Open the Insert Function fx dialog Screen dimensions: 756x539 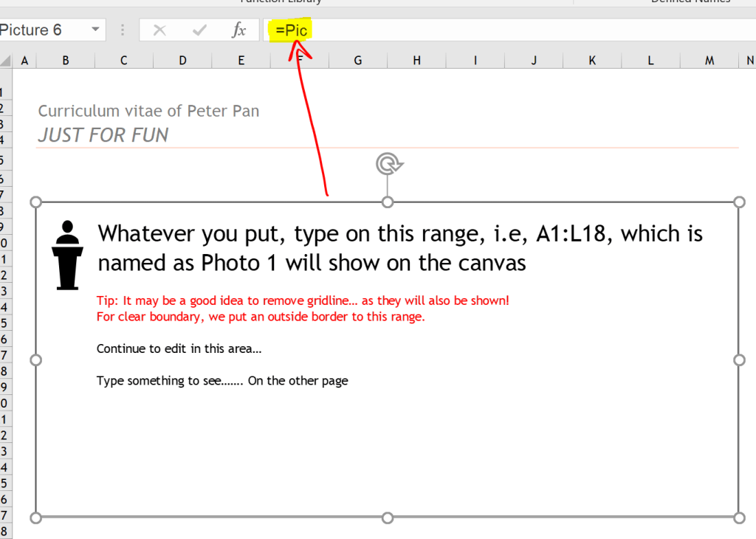238,30
